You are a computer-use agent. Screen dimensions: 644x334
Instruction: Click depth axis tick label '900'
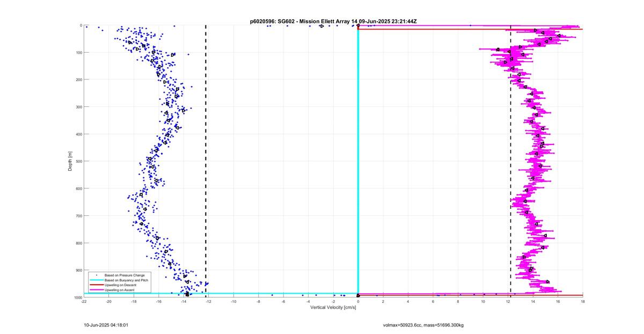pyautogui.click(x=78, y=270)
